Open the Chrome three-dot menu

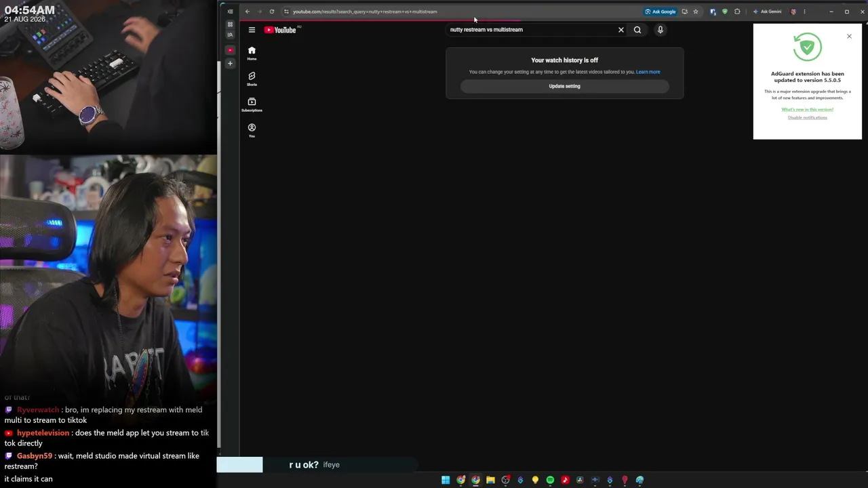pyautogui.click(x=805, y=12)
